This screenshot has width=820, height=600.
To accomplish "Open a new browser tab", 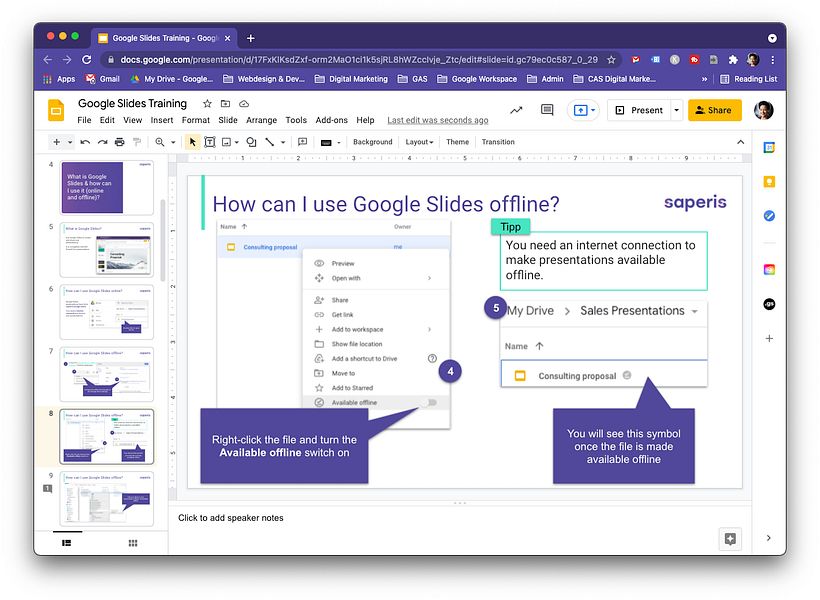I will click(x=250, y=38).
